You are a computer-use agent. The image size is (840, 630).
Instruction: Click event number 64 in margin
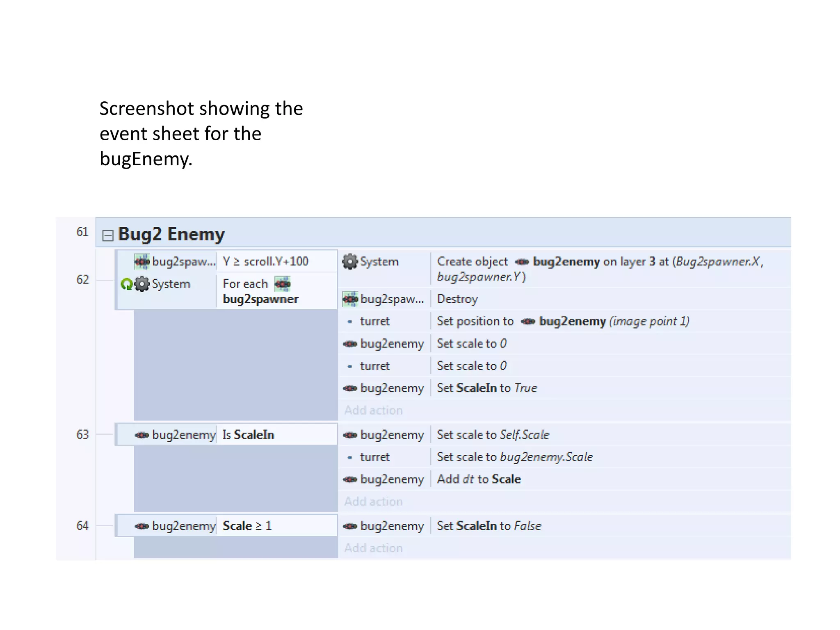pos(82,526)
